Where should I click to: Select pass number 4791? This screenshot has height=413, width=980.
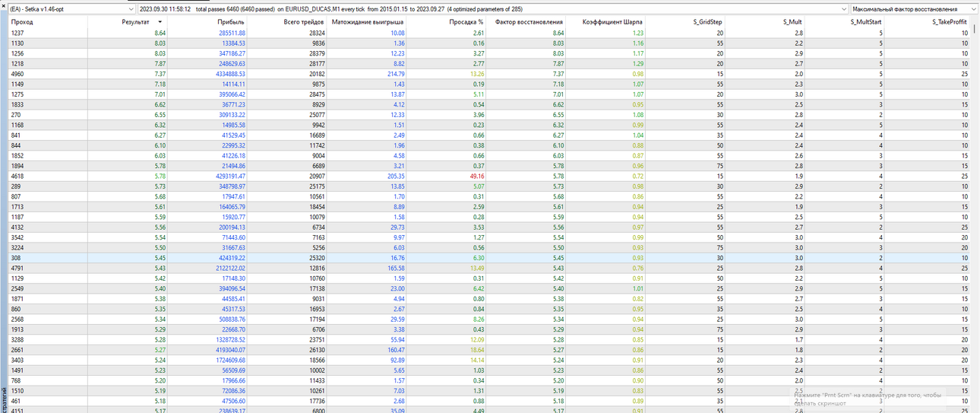(x=17, y=268)
